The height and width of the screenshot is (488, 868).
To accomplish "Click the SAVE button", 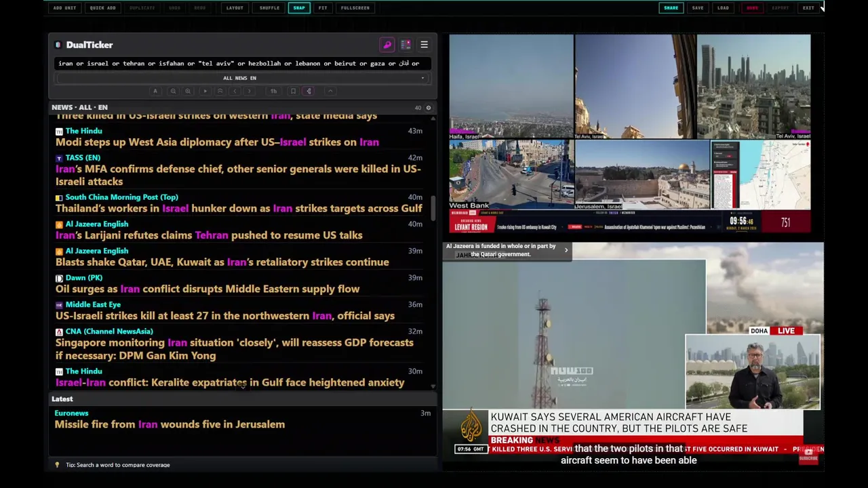I will pyautogui.click(x=698, y=8).
